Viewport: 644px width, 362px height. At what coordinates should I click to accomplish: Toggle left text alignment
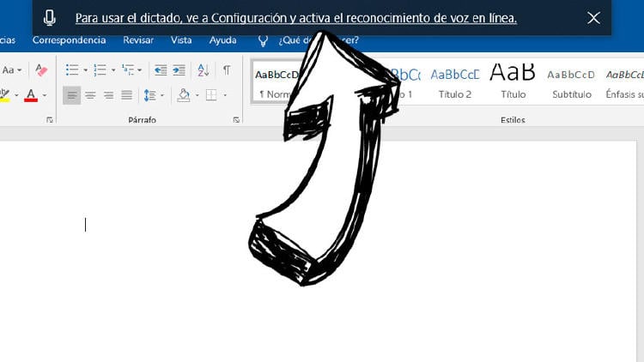tap(71, 95)
